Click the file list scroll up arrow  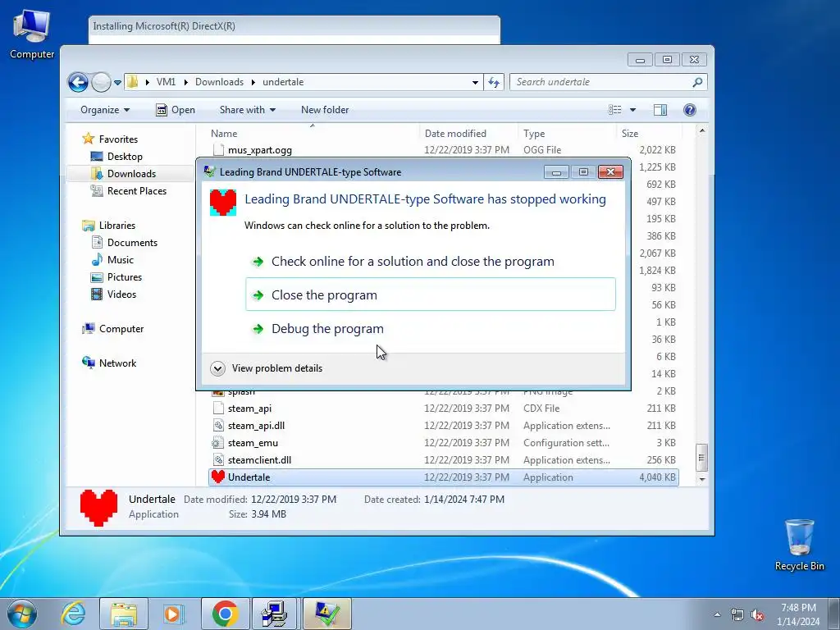tap(702, 130)
